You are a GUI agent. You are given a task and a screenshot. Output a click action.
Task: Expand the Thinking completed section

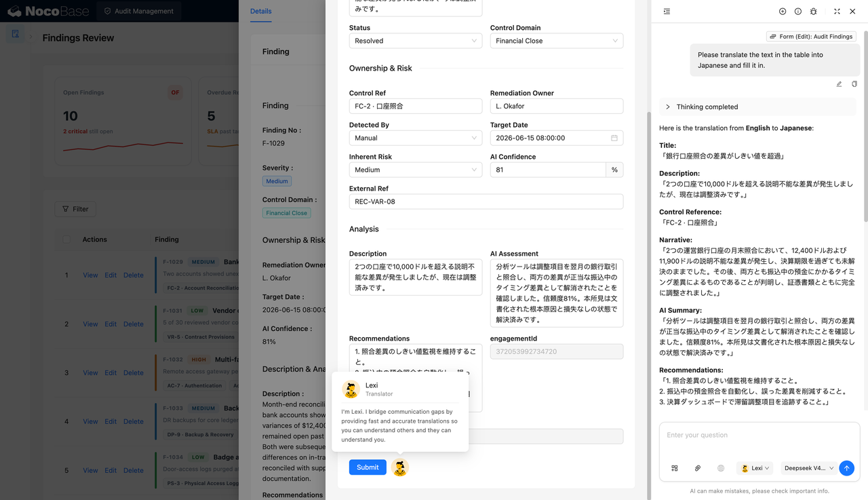click(x=757, y=107)
